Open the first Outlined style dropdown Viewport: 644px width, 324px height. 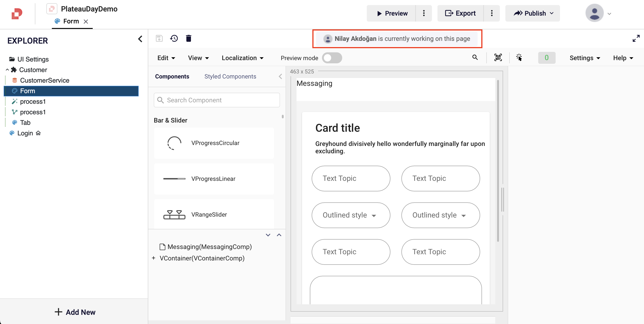(x=350, y=215)
